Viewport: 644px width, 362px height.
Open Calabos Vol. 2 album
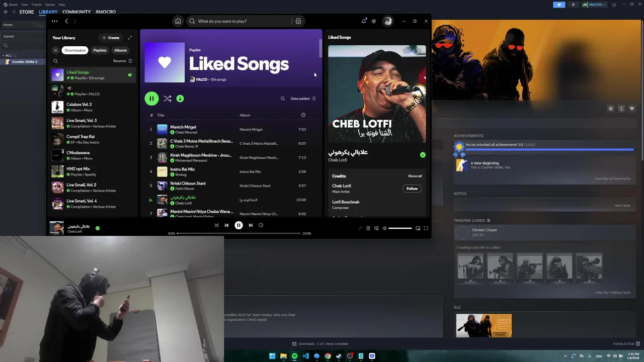point(93,107)
